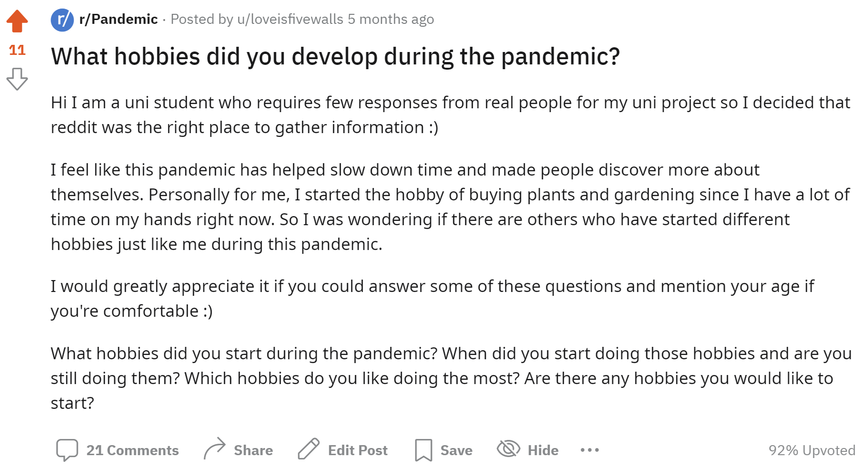Hide this post via Hide label

543,450
